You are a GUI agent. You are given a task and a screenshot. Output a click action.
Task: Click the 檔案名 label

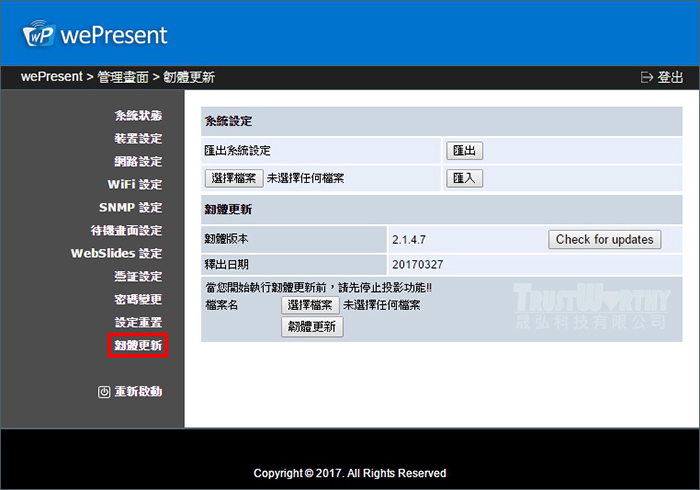(x=221, y=305)
